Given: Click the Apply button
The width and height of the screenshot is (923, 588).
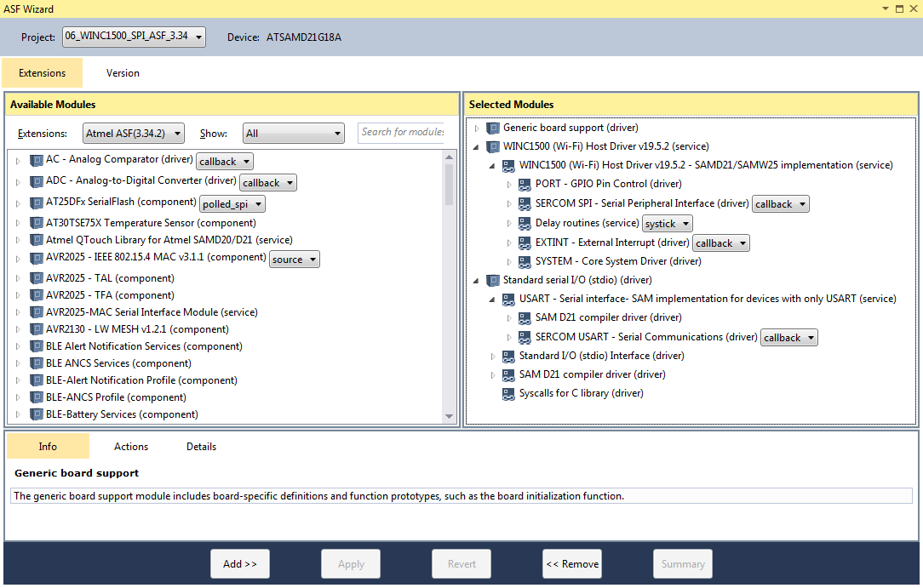Looking at the screenshot, I should coord(351,564).
